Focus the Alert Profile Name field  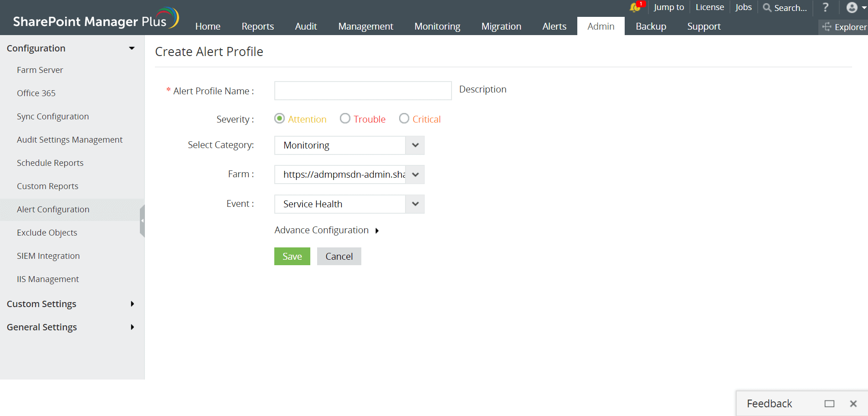[363, 91]
